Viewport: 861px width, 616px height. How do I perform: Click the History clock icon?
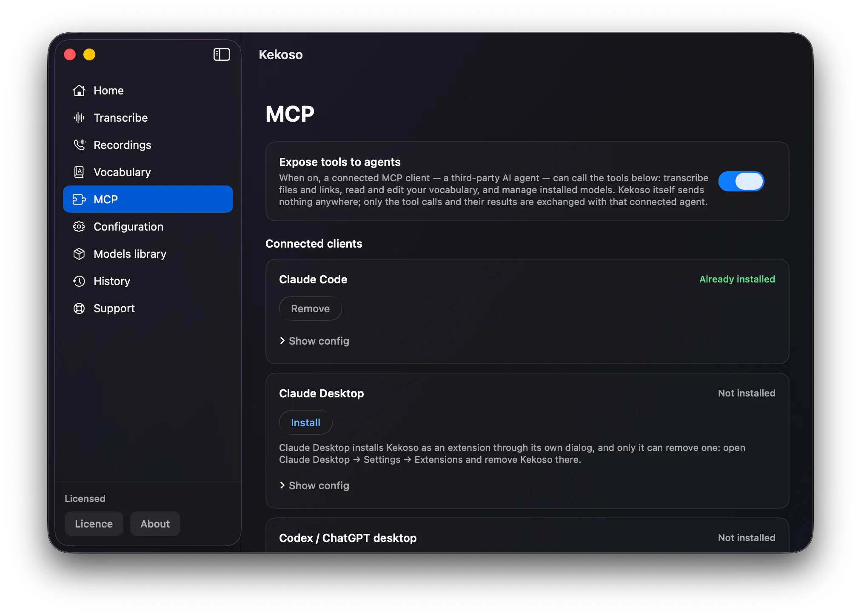[79, 281]
